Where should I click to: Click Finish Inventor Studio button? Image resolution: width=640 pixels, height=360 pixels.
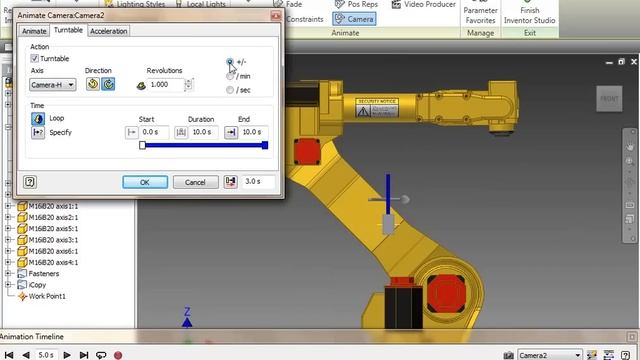(x=529, y=15)
